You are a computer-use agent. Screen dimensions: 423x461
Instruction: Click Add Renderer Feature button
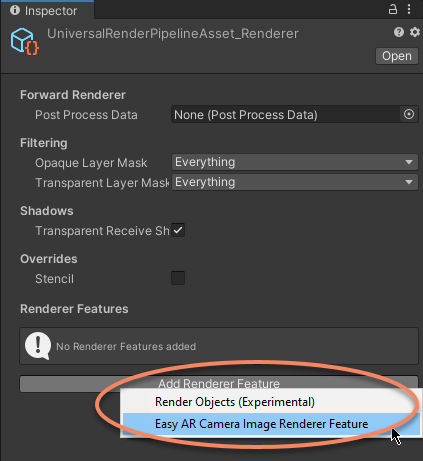[219, 384]
